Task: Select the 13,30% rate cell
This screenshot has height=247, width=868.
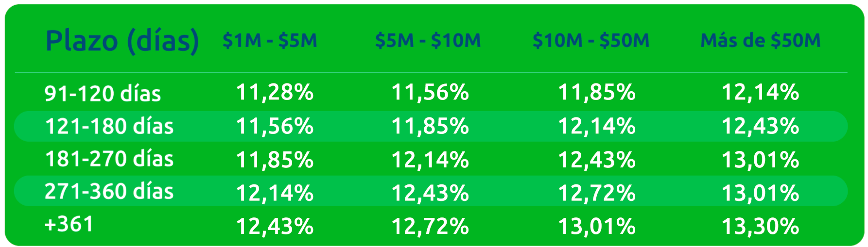Action: (x=760, y=226)
